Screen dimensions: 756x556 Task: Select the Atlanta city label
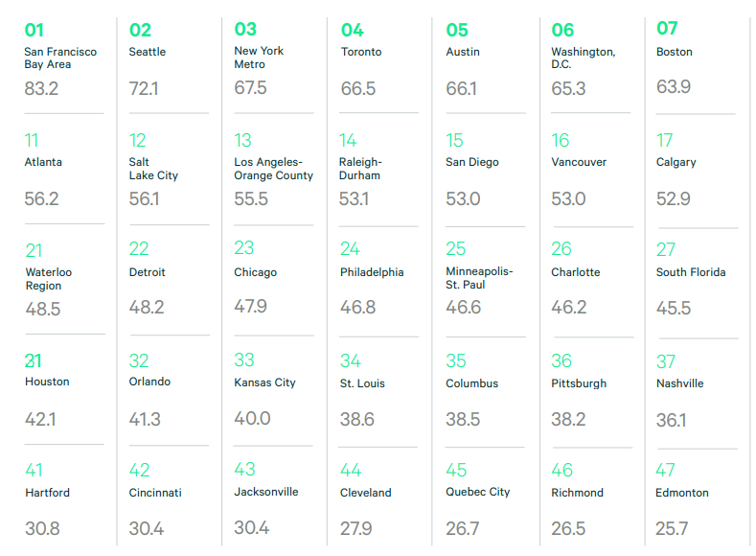[x=43, y=162]
